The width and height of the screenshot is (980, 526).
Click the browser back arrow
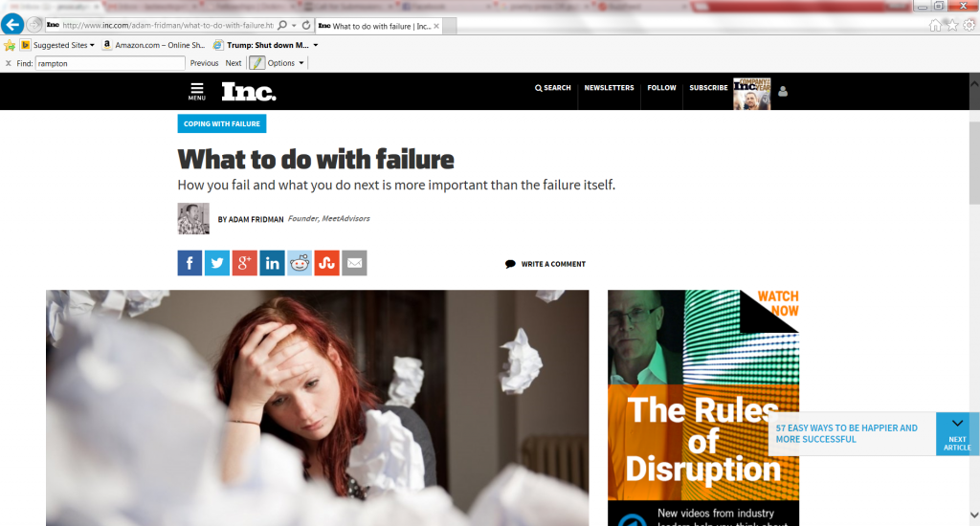click(x=12, y=24)
